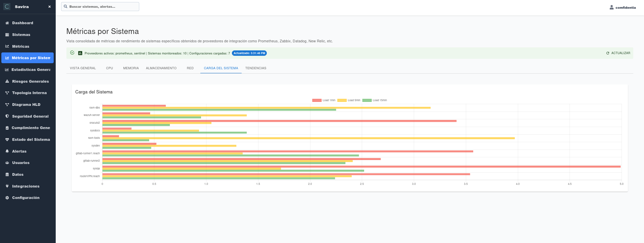Select the Almacenamiento tab
The image size is (644, 243).
tap(161, 68)
